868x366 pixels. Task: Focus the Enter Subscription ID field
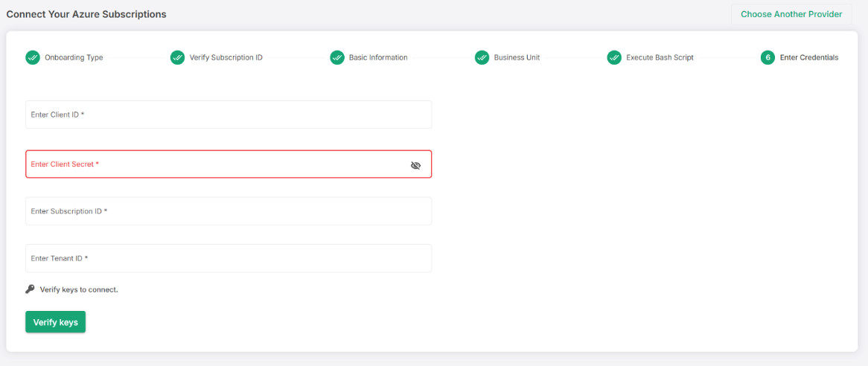(x=229, y=211)
